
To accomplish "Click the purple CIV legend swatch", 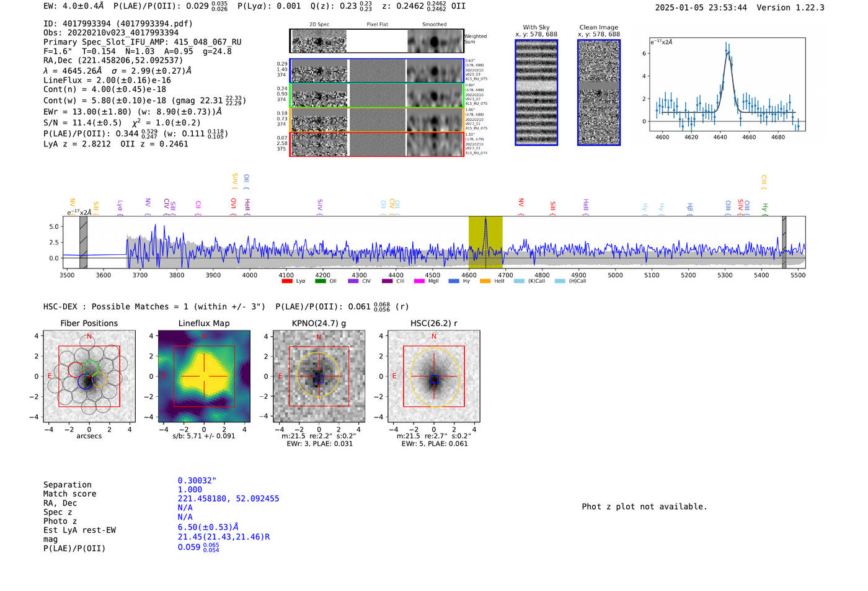I will coord(353,281).
